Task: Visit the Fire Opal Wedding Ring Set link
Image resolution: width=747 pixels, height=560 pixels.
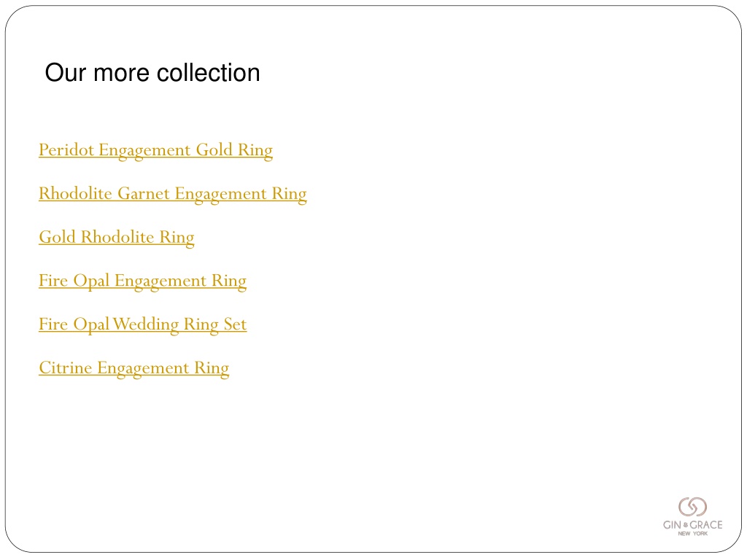Action: [143, 324]
